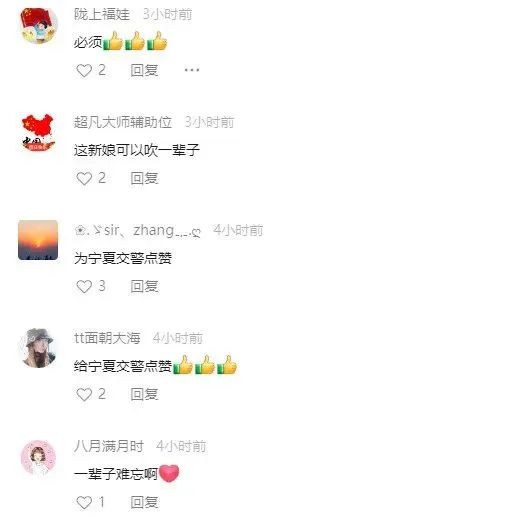This screenshot has height=524, width=515.
Task: Open tt面朝大海's hat photo avatar
Action: click(38, 348)
